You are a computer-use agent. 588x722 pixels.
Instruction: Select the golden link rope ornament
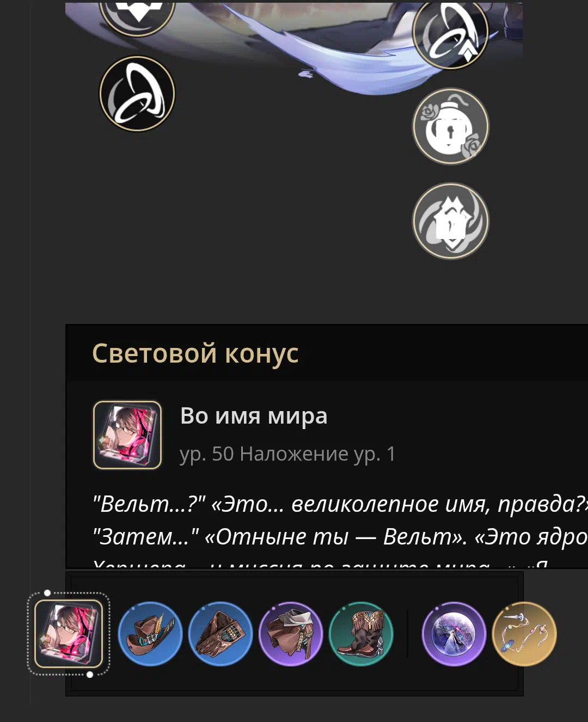coord(524,634)
